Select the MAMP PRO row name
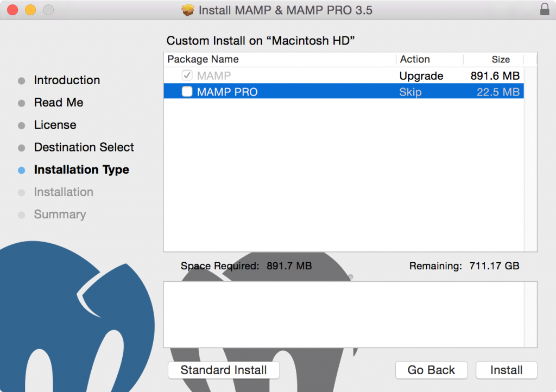 [228, 92]
